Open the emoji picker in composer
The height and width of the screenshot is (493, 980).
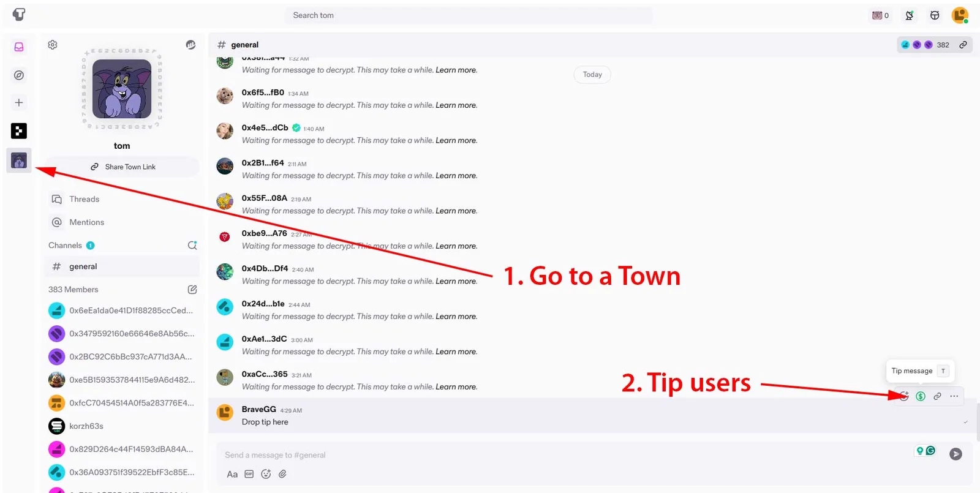[266, 474]
